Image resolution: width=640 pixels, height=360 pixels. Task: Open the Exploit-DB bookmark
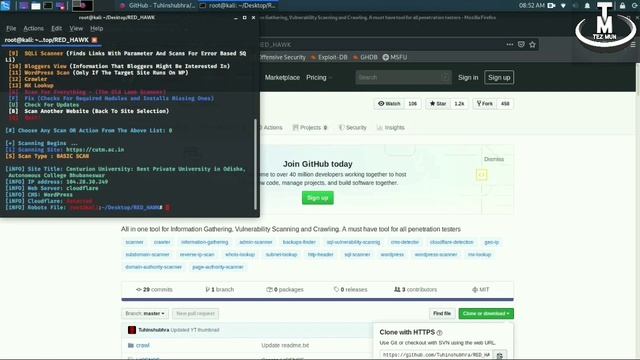coord(329,58)
